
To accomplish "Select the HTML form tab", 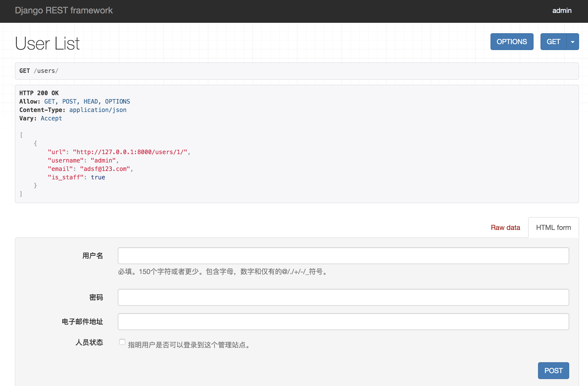I will tap(553, 227).
